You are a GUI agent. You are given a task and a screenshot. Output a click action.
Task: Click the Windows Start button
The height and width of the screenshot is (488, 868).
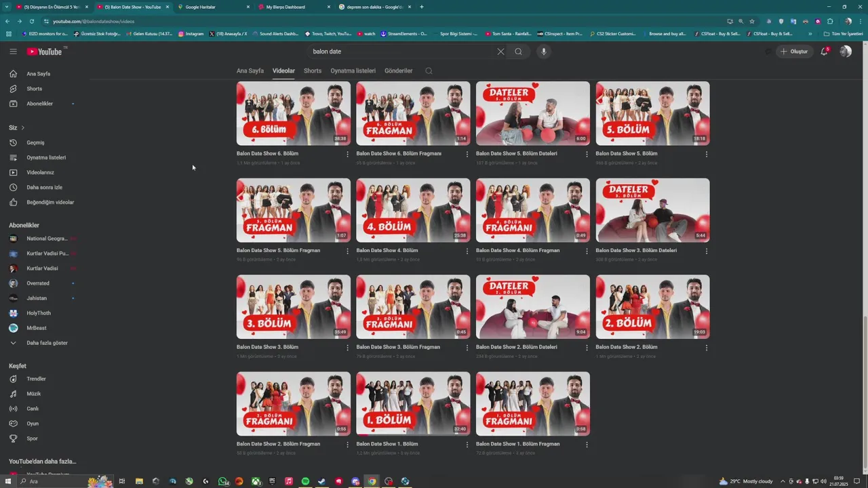8,481
